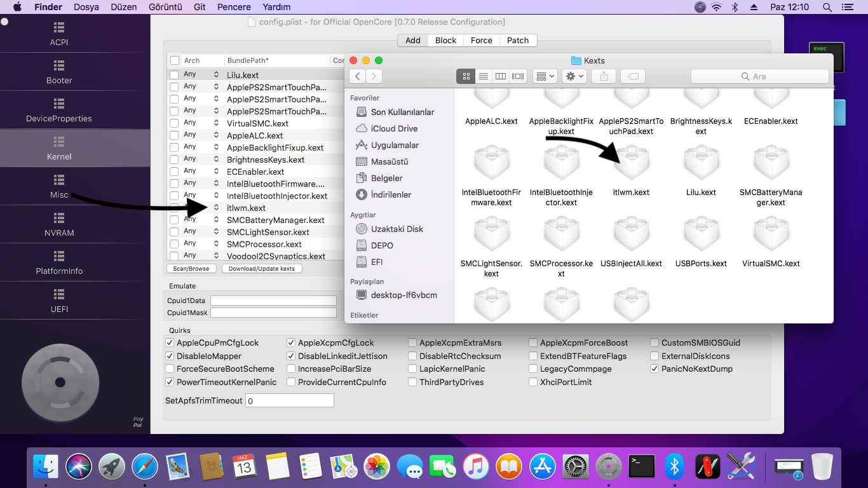Click the SetApfsTrimTimeout input field
The image size is (868, 488).
[289, 401]
